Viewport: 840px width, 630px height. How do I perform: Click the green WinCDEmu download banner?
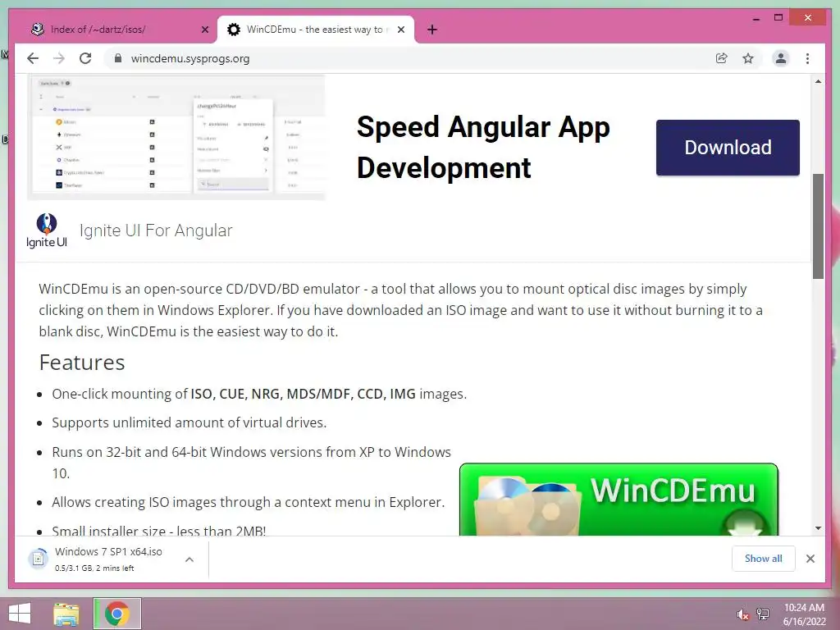coord(619,500)
